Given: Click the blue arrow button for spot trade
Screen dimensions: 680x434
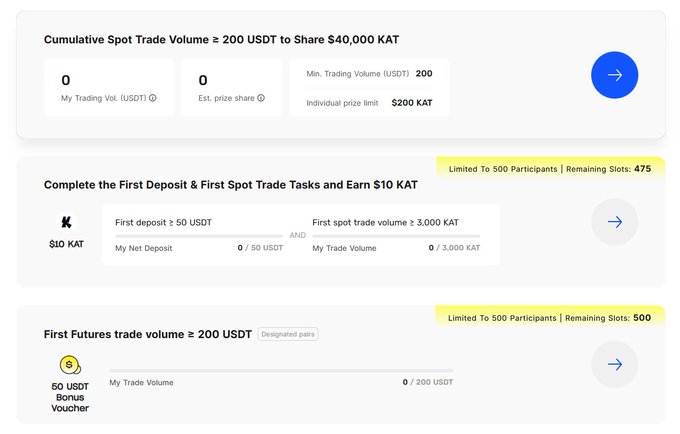Looking at the screenshot, I should click(614, 75).
